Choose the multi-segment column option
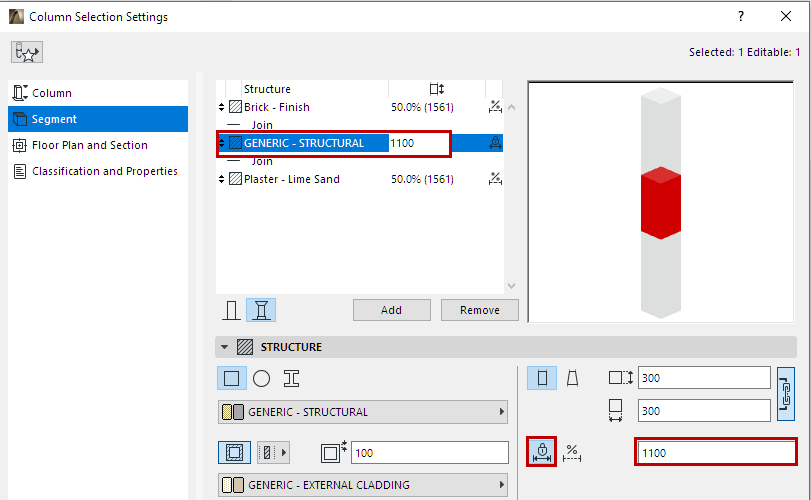Image resolution: width=811 pixels, height=500 pixels. (x=261, y=310)
